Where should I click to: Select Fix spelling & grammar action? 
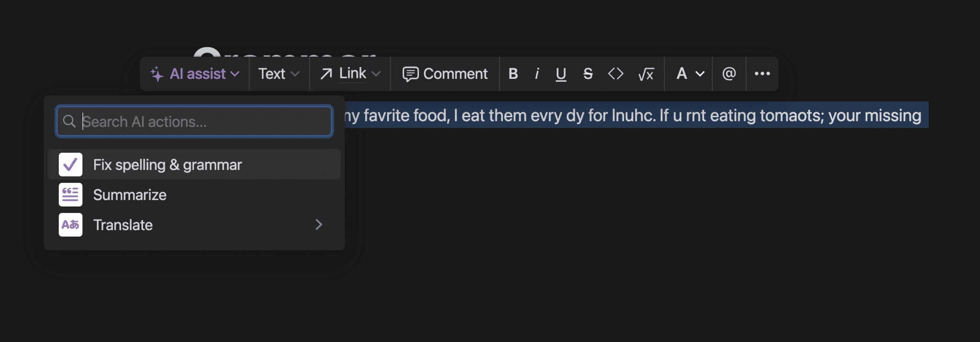tap(167, 165)
